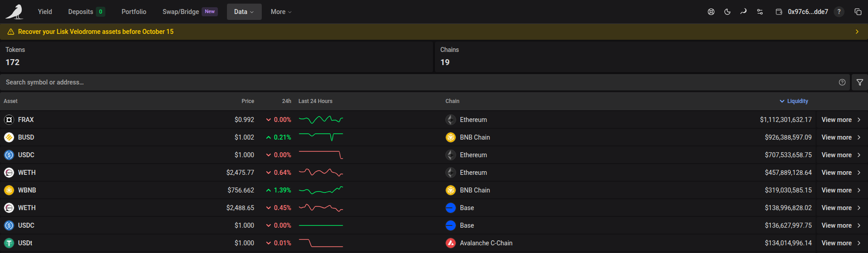
Task: Expand the More dropdown menu
Action: (x=281, y=12)
